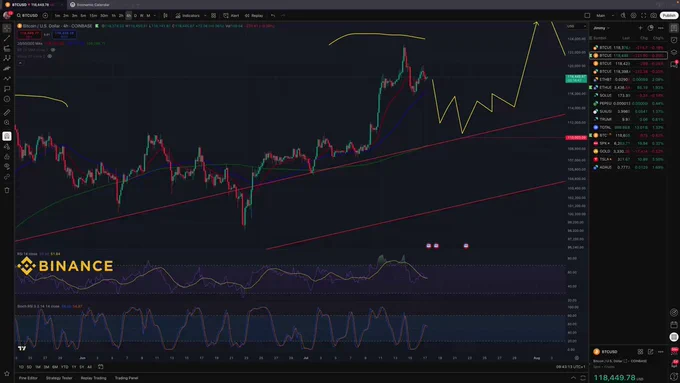Select the forecasting and measurement tool

pyautogui.click(x=7, y=79)
